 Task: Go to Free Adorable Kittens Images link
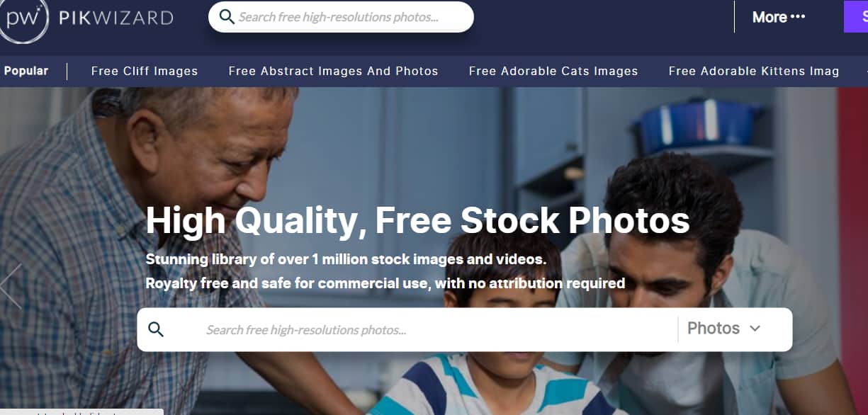[x=754, y=71]
